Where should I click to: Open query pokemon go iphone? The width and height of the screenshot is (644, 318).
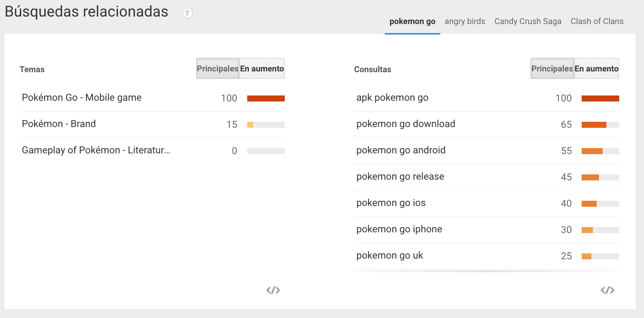[399, 229]
